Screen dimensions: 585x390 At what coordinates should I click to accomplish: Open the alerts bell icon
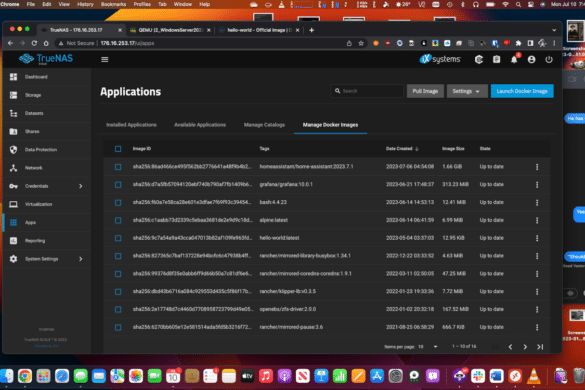click(x=514, y=59)
